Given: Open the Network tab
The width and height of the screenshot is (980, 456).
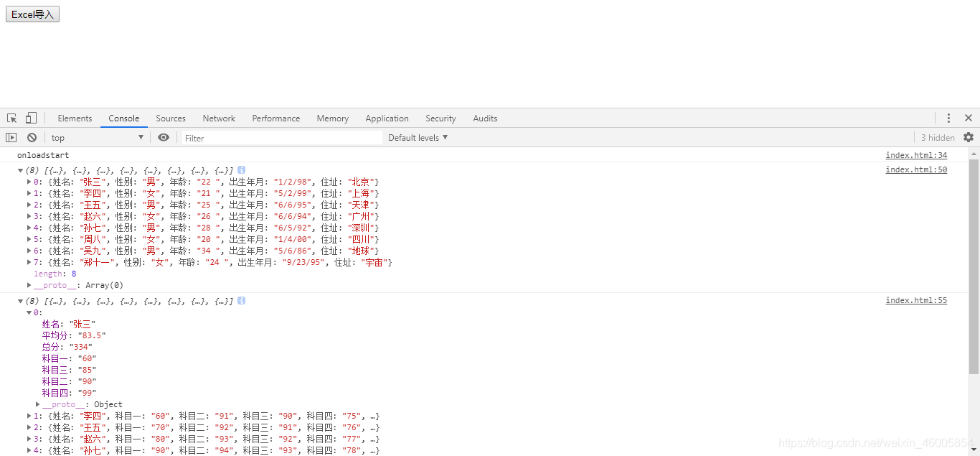Looking at the screenshot, I should [219, 118].
